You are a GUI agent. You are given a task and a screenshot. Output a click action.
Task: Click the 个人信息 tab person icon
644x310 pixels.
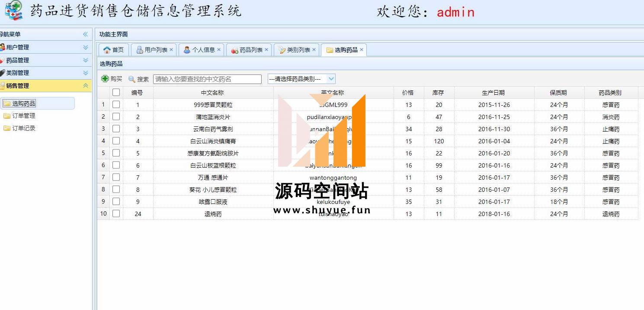click(x=187, y=50)
